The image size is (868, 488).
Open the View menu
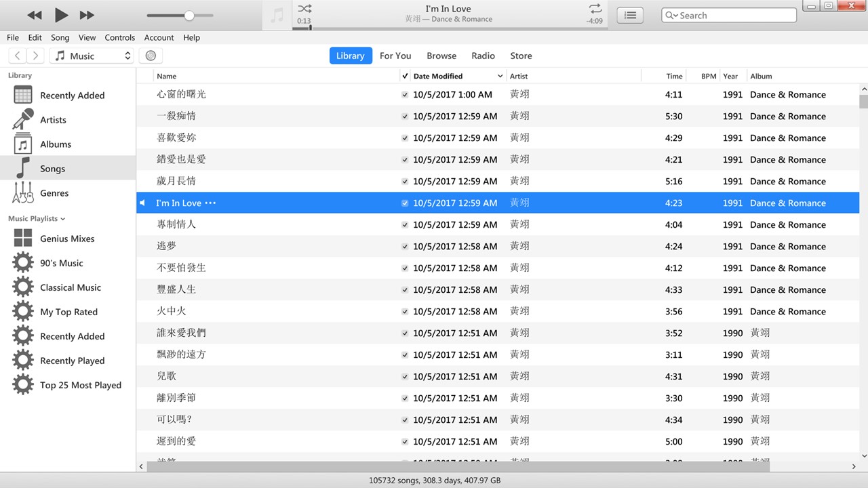87,37
